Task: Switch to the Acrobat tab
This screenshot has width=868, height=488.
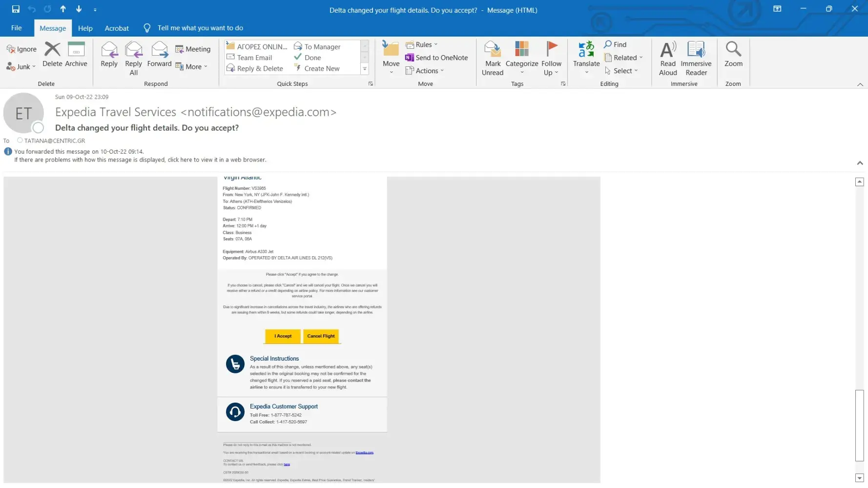Action: pos(117,28)
